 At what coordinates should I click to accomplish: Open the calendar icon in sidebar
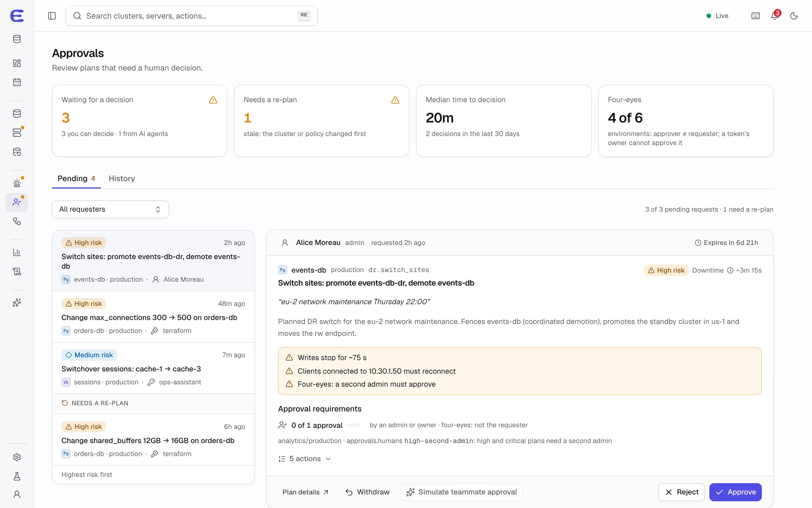(x=17, y=82)
